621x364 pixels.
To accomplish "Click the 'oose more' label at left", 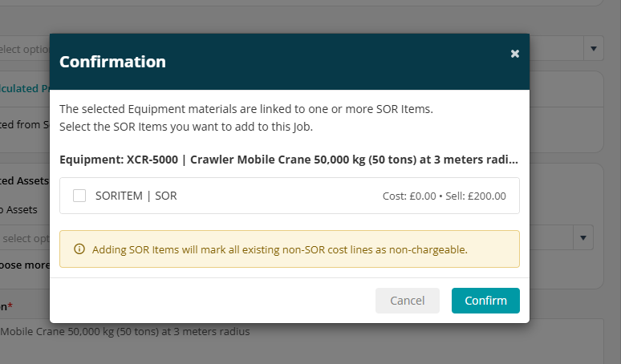I will tap(25, 265).
